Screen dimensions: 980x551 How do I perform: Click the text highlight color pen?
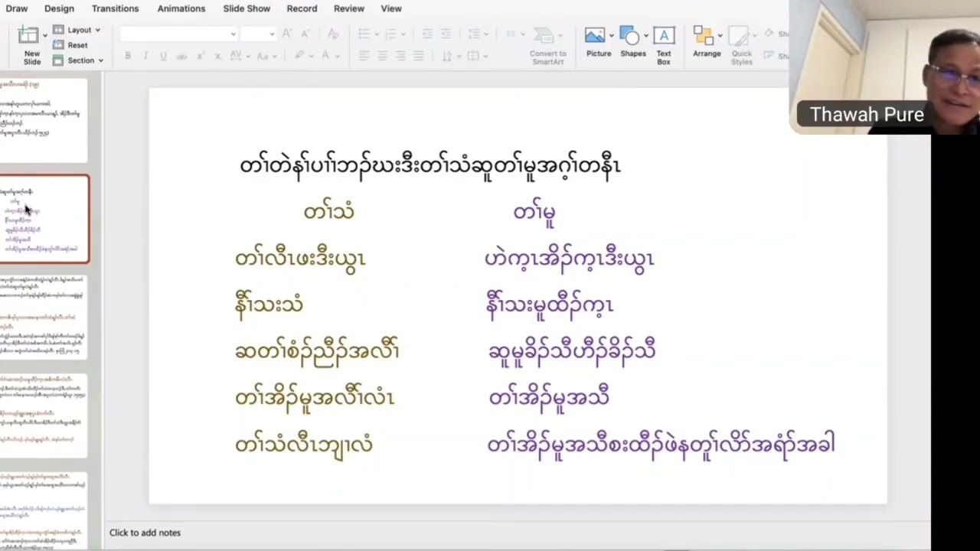(299, 56)
